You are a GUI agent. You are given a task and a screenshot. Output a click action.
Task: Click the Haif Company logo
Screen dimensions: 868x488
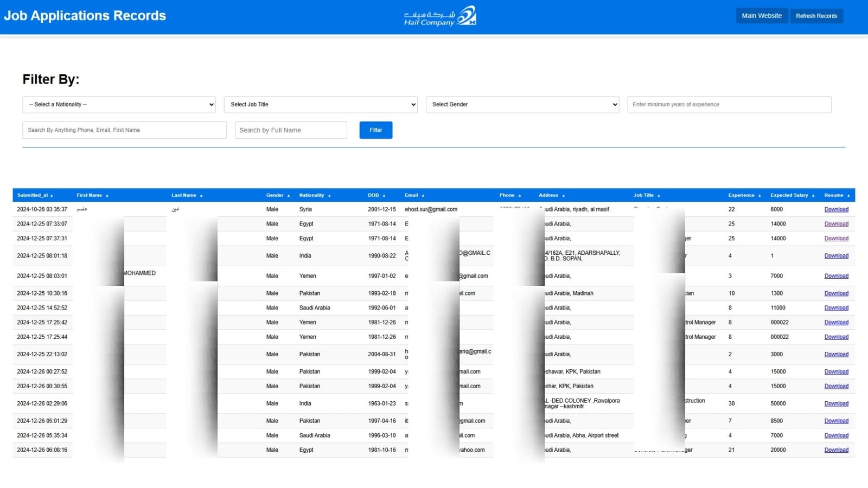439,16
